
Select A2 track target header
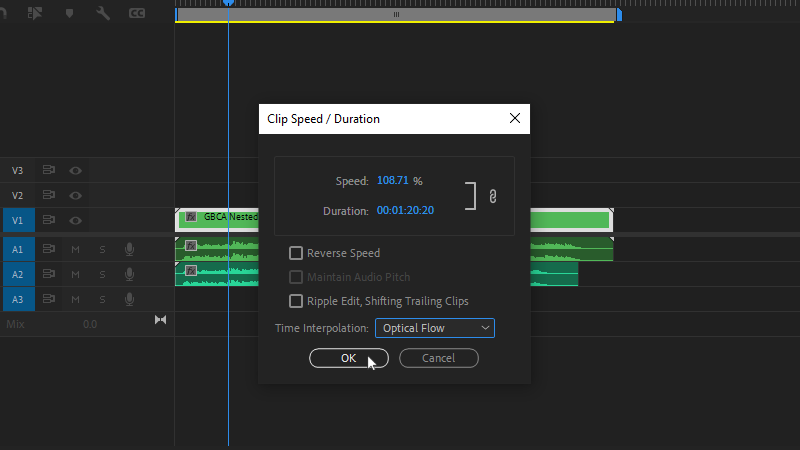[19, 274]
